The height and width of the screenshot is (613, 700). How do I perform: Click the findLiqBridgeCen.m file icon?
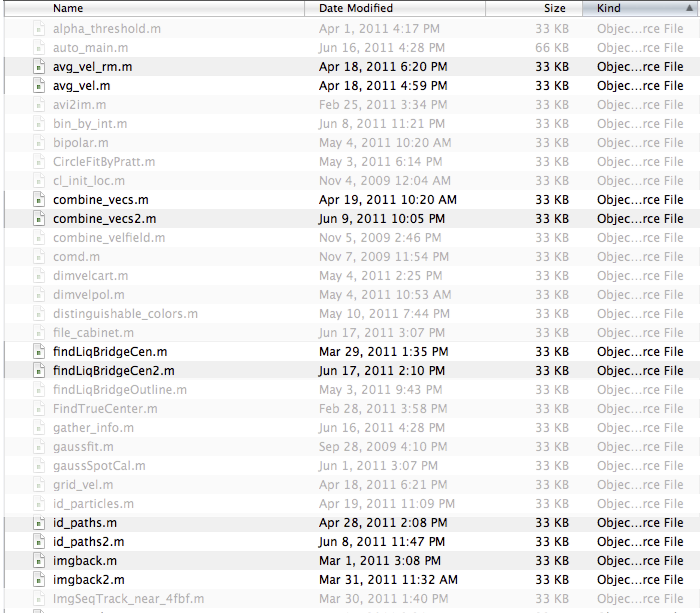pyautogui.click(x=39, y=352)
